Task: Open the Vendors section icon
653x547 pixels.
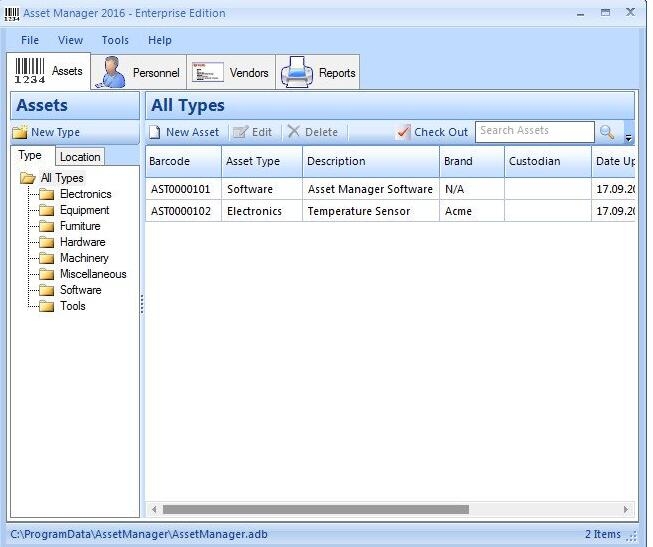Action: (207, 73)
